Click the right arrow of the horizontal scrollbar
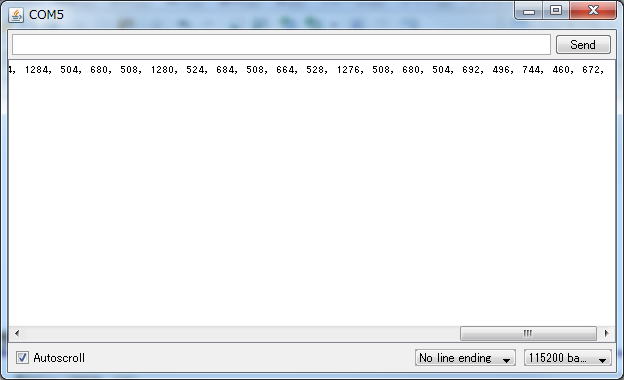 point(606,333)
